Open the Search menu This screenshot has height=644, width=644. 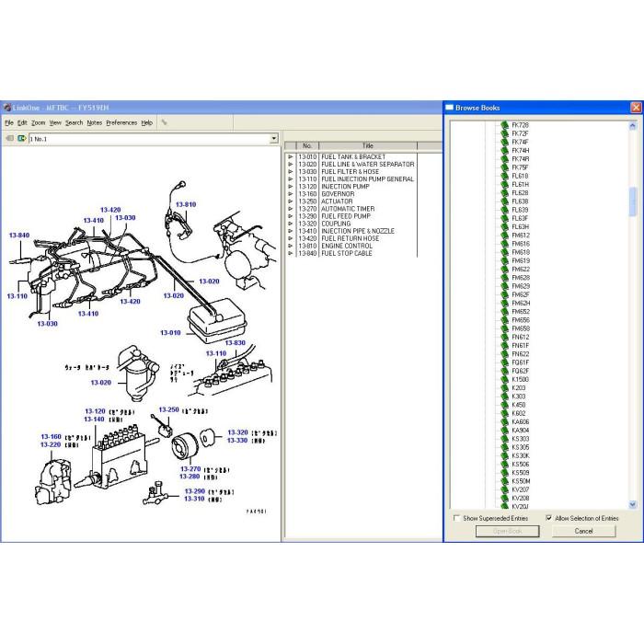point(74,122)
